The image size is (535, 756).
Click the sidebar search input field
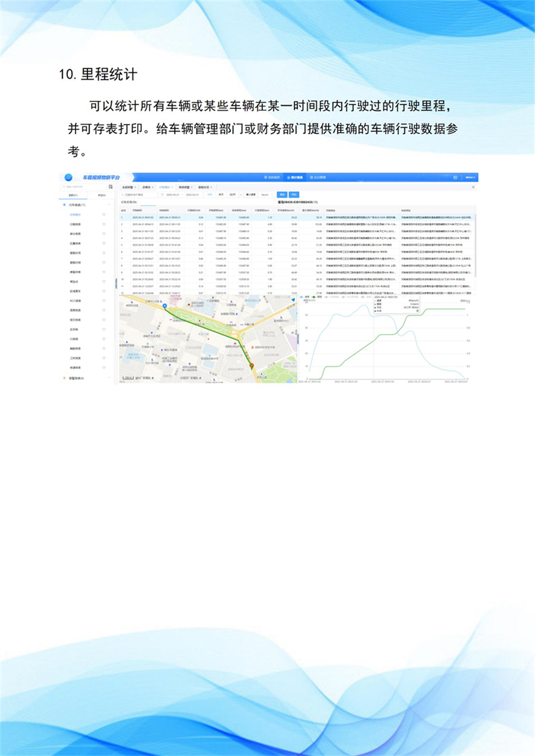(84, 187)
